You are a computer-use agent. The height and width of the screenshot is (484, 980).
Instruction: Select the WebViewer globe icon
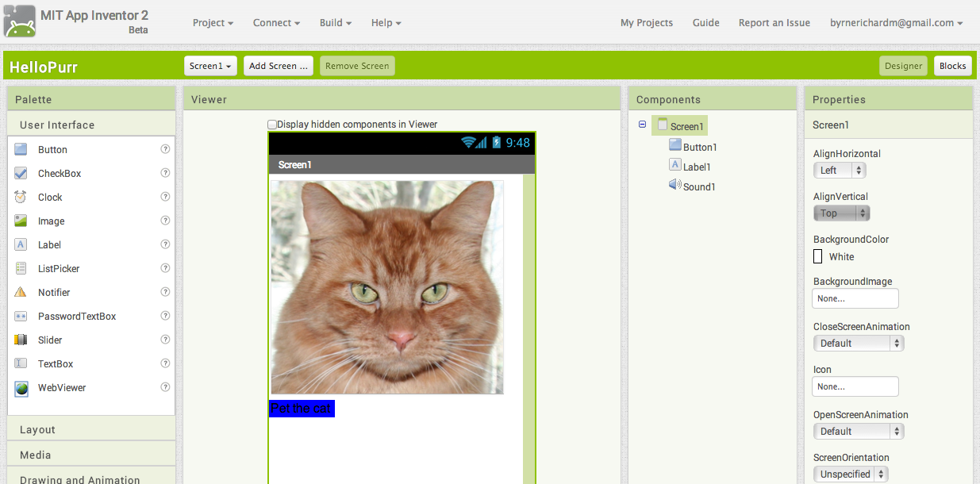(21, 388)
